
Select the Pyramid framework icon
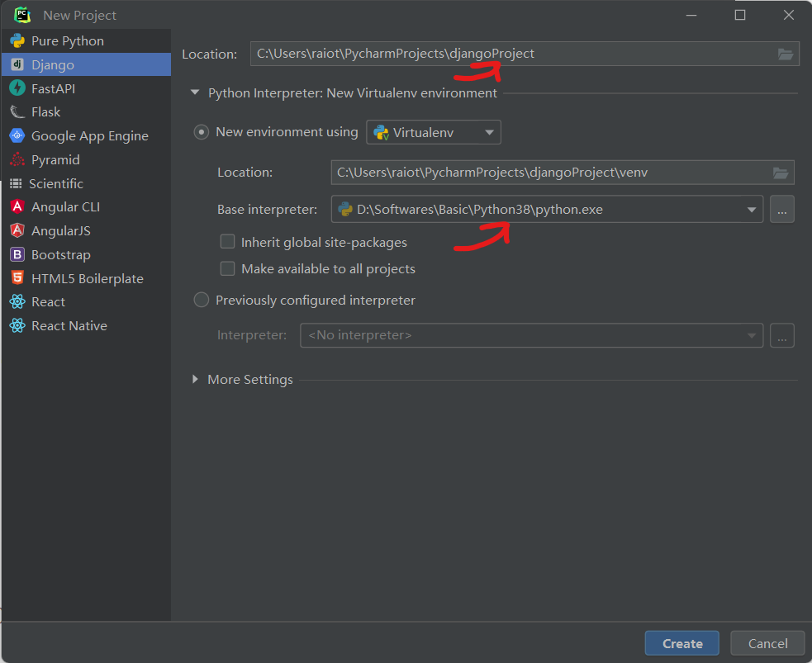tap(17, 160)
